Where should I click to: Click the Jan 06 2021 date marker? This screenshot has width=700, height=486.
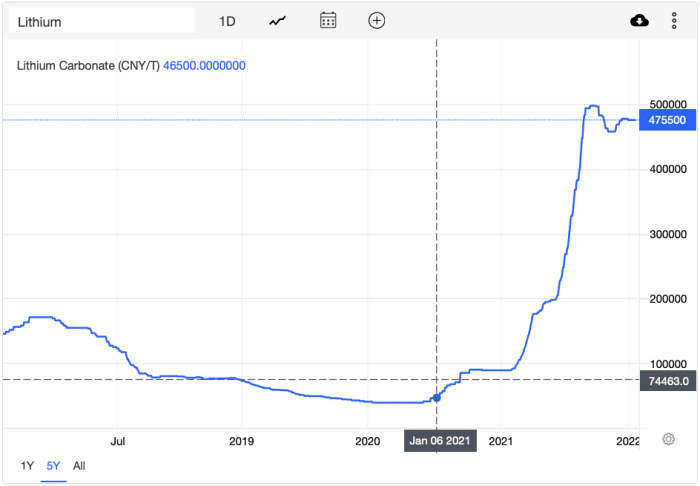coord(440,441)
